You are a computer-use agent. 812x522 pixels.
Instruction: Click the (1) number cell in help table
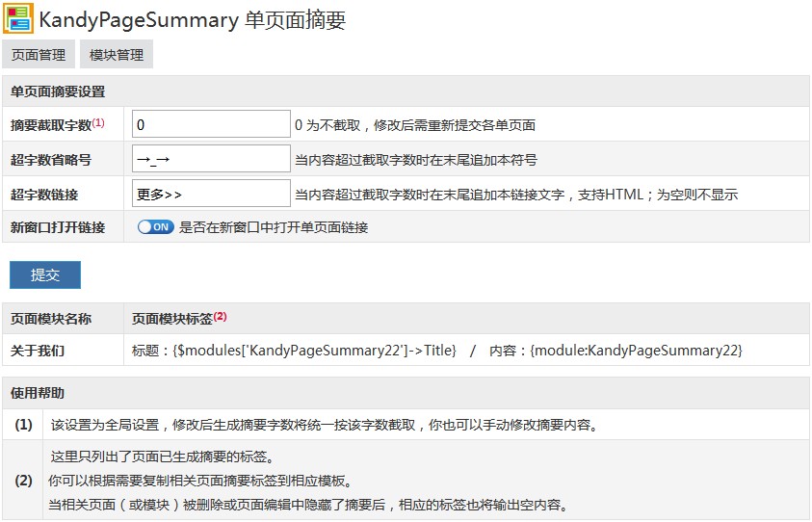click(23, 425)
